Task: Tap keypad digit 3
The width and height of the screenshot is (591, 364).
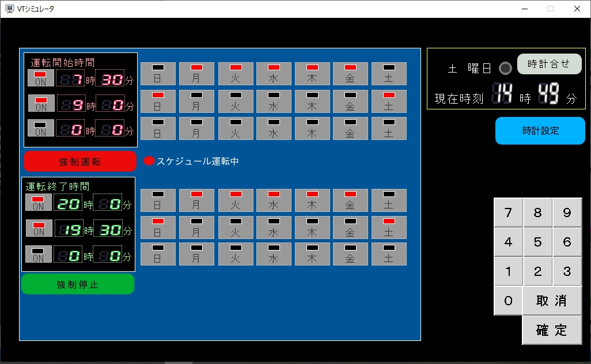Action: (567, 271)
